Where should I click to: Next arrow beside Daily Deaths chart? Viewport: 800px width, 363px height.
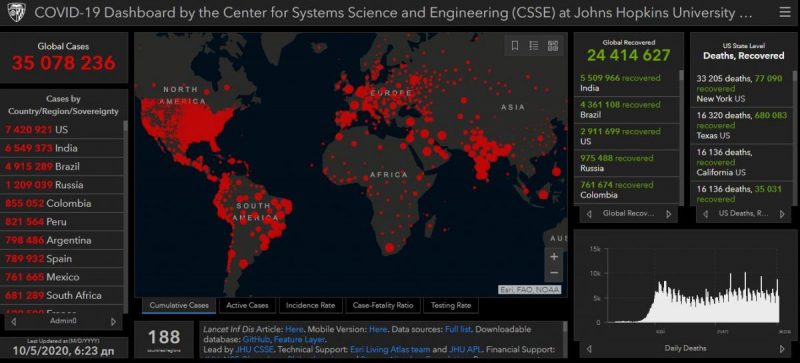click(782, 349)
